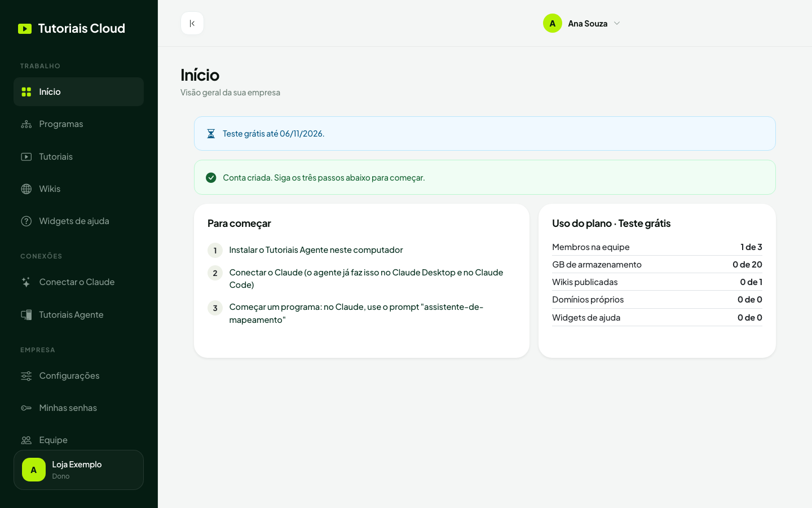The image size is (812, 508).
Task: Open the Conectar o Claude page
Action: (x=78, y=282)
